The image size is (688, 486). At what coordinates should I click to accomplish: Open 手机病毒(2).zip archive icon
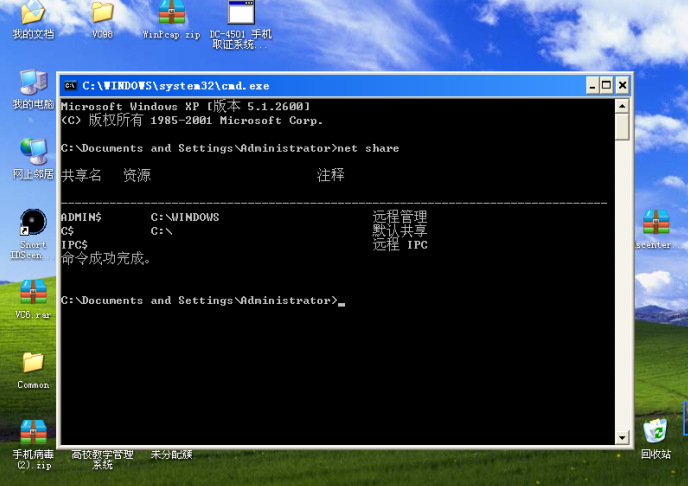click(32, 433)
